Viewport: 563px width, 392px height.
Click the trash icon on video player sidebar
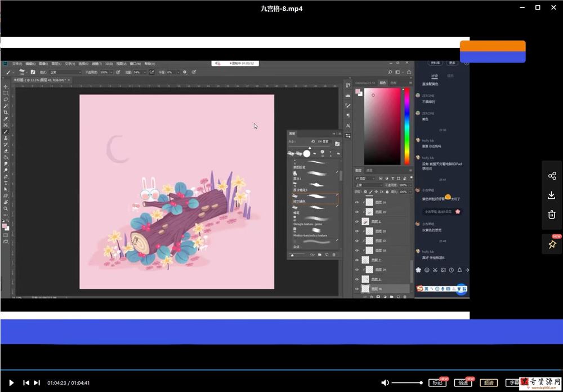[x=552, y=215]
